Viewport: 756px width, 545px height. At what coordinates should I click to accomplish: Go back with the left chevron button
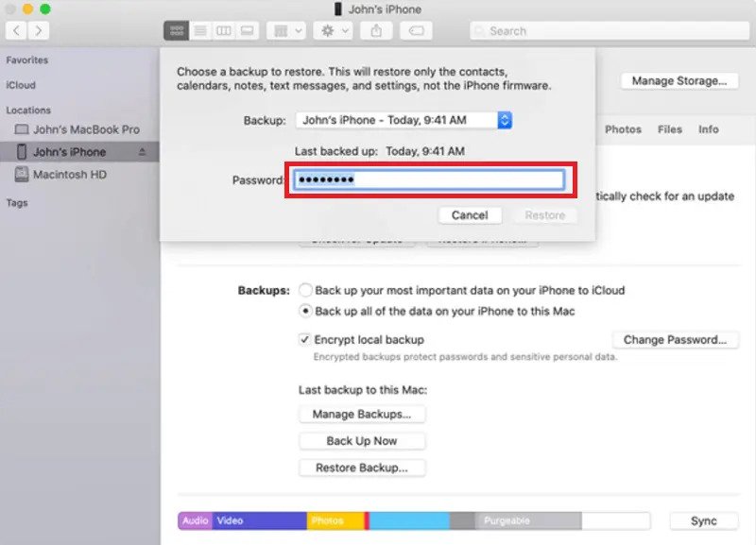tap(16, 31)
